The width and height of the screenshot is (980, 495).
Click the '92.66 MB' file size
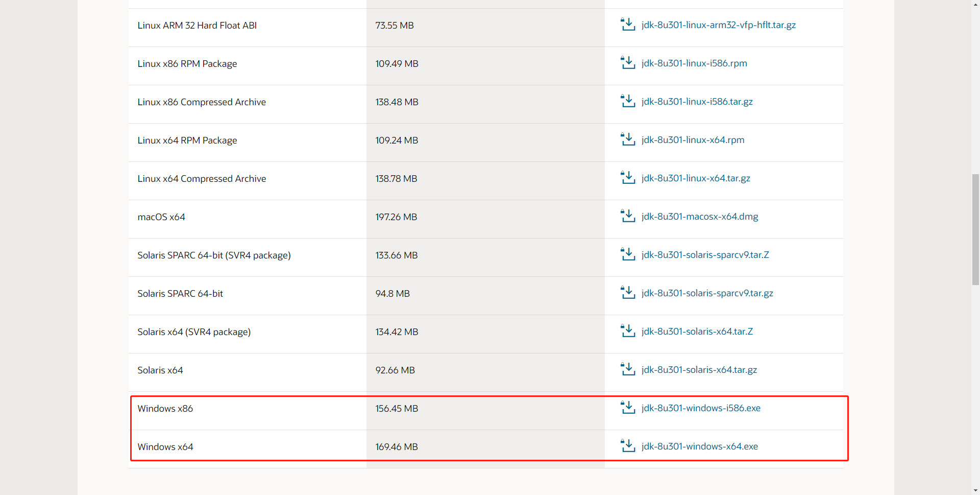[x=395, y=370]
